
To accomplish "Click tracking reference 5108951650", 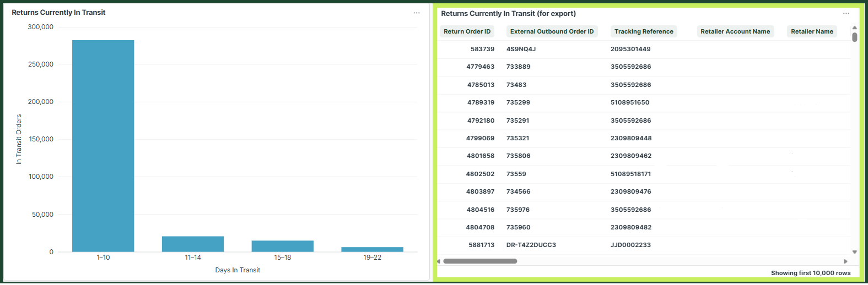I will pos(630,102).
